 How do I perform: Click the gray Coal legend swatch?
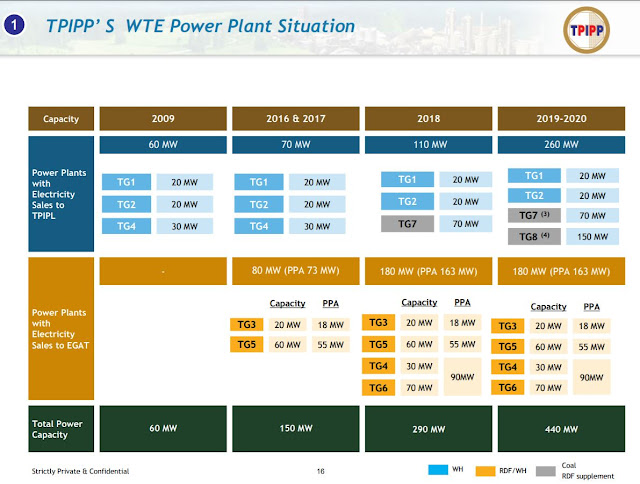(x=546, y=471)
